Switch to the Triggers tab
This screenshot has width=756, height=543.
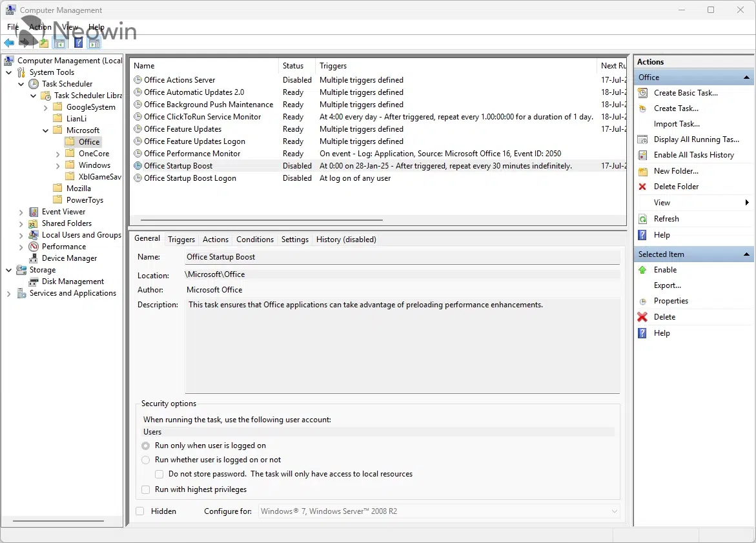[181, 239]
